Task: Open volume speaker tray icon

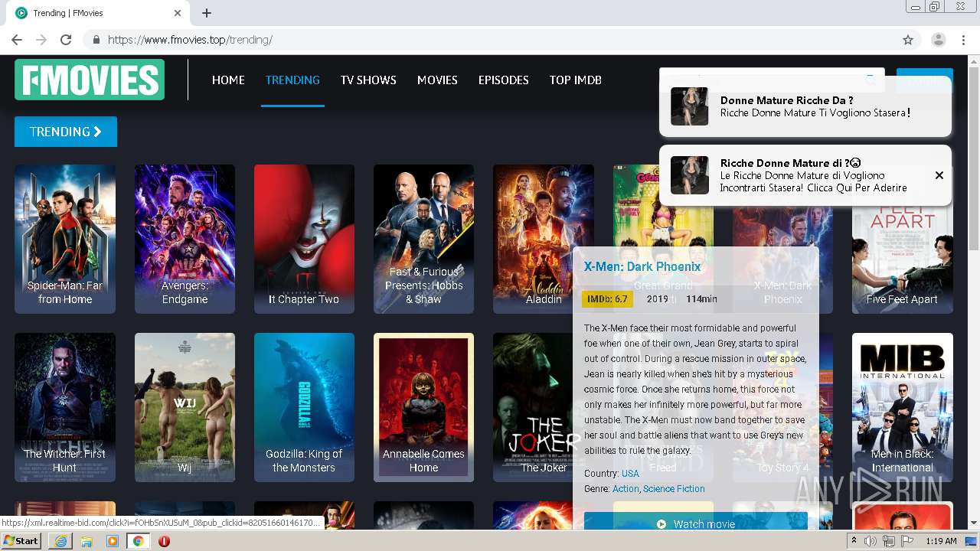Action: click(x=871, y=541)
